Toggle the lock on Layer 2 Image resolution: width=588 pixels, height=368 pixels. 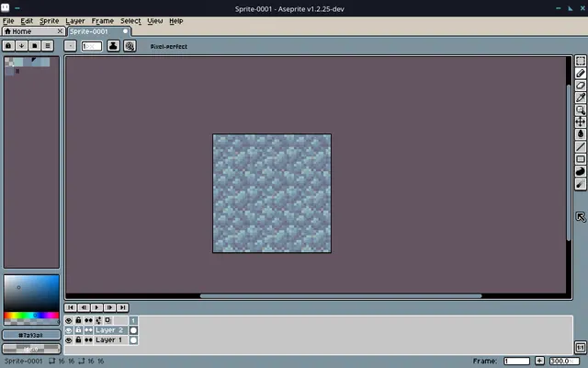pyautogui.click(x=78, y=330)
